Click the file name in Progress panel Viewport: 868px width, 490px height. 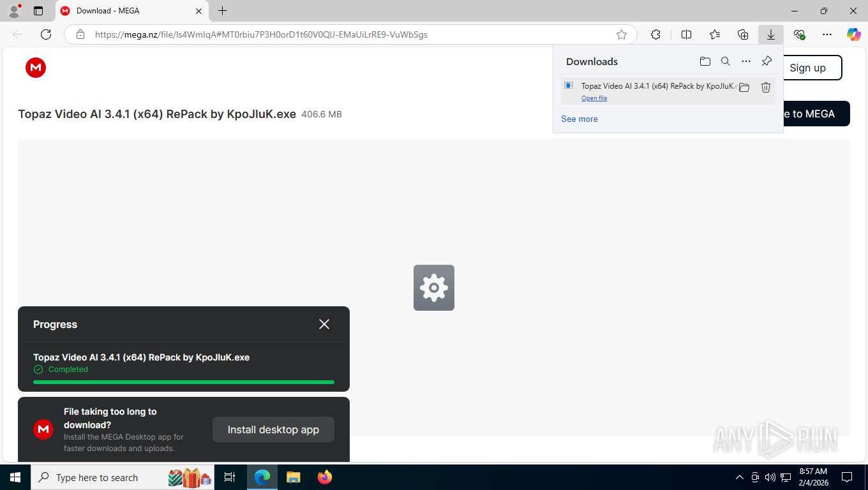click(141, 357)
